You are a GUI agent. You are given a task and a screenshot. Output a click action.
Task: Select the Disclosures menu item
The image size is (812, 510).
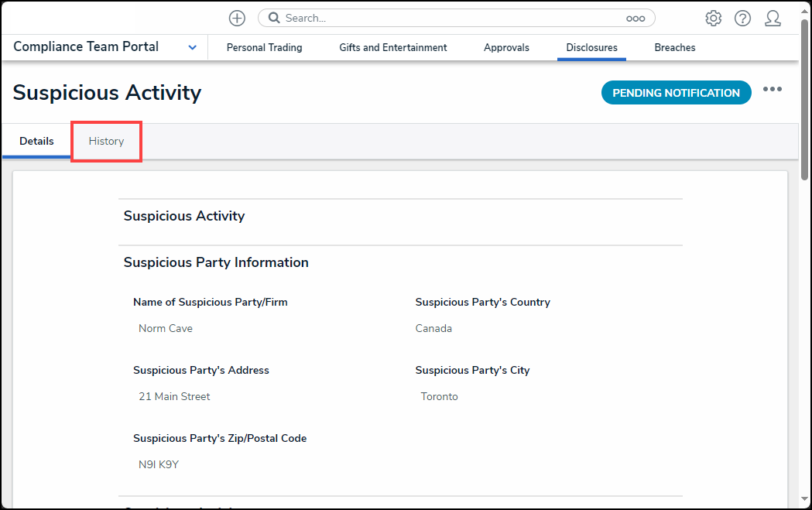click(591, 47)
